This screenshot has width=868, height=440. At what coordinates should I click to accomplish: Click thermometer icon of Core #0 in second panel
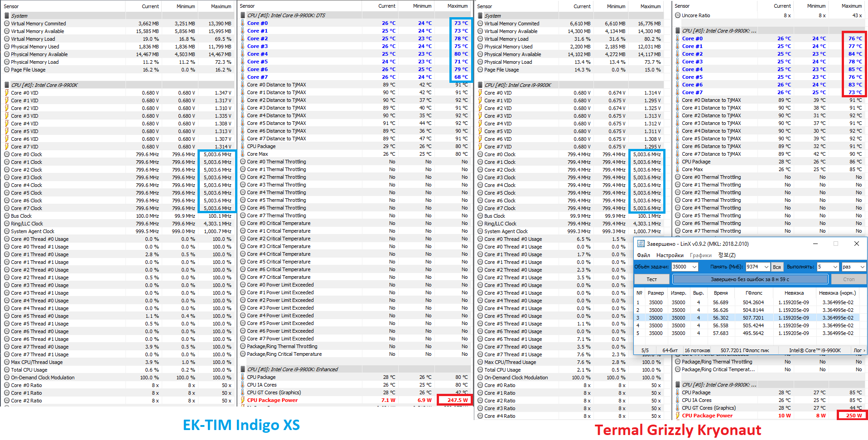point(243,23)
